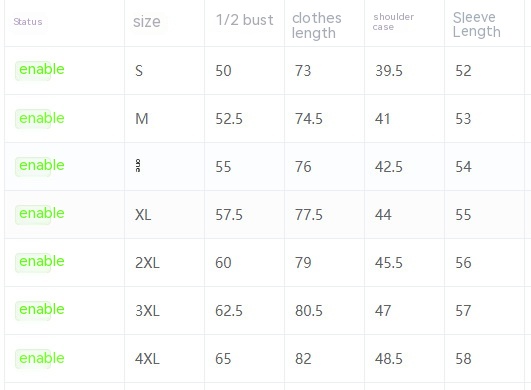Click the Sleeve Length column header
The height and width of the screenshot is (390, 531).
point(476,24)
